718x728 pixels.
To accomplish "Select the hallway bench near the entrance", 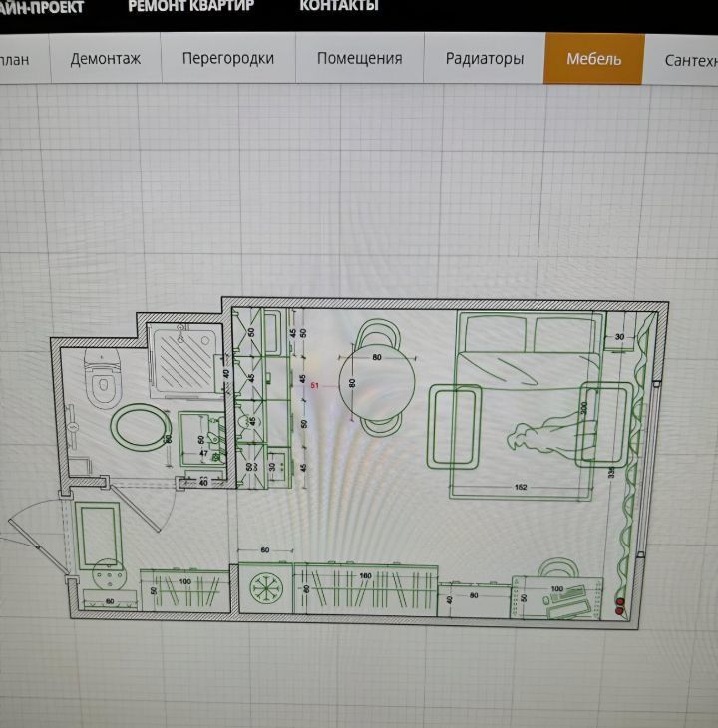I will (x=98, y=534).
